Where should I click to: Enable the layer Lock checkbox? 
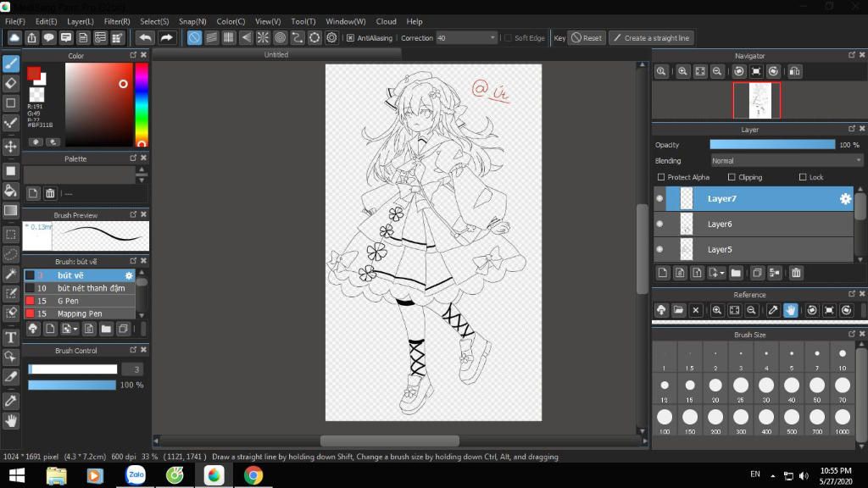coord(803,177)
